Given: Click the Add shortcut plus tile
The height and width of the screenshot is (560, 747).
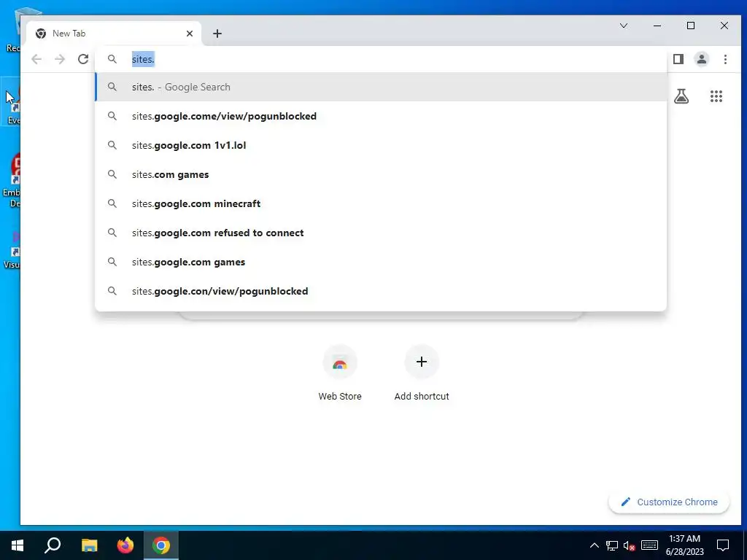Looking at the screenshot, I should 422,373.
